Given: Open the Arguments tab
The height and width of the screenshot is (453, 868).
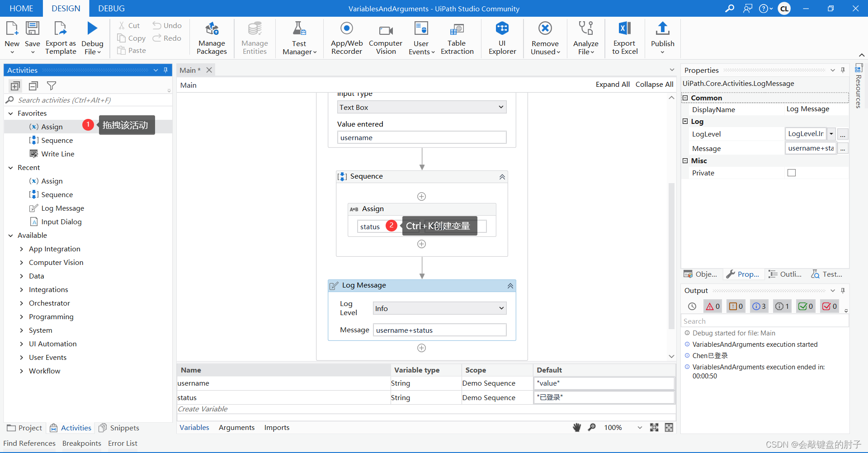Looking at the screenshot, I should click(236, 428).
